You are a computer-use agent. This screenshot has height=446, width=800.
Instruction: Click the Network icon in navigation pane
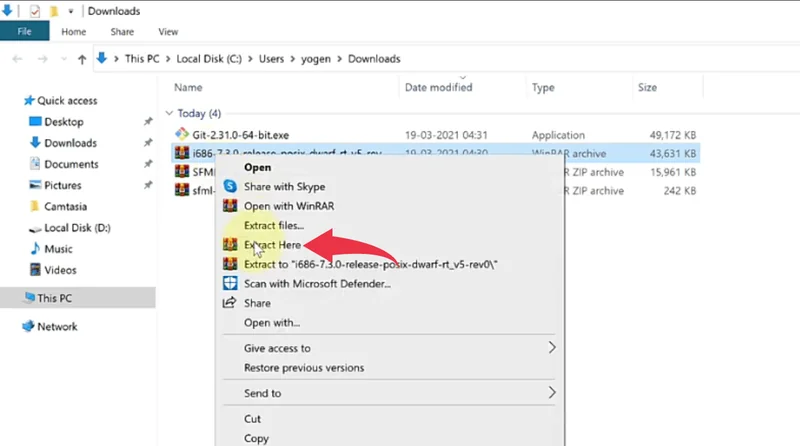pos(28,326)
